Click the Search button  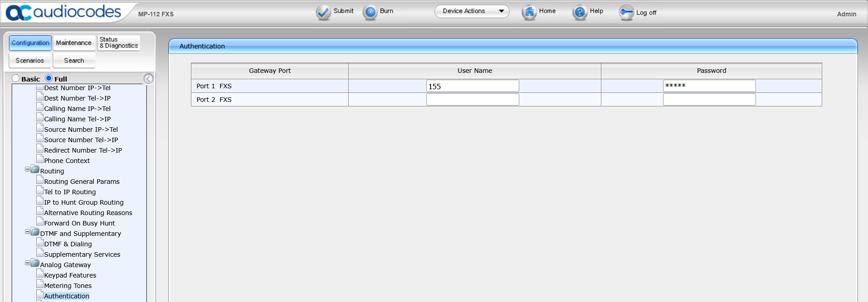(74, 61)
